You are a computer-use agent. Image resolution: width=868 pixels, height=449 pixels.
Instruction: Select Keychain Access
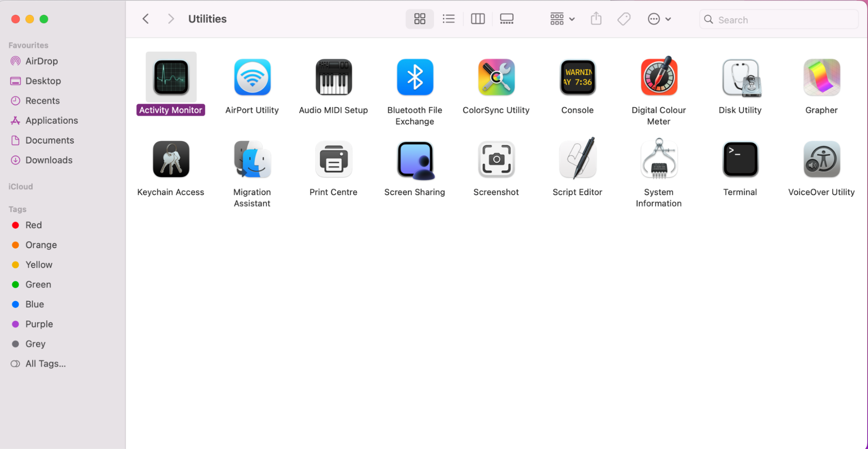coord(171,159)
